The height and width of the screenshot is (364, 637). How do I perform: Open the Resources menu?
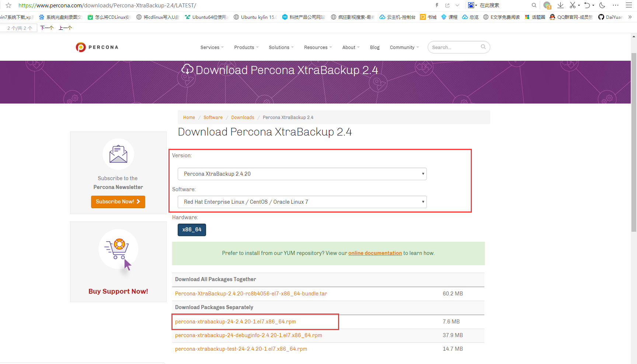[318, 48]
